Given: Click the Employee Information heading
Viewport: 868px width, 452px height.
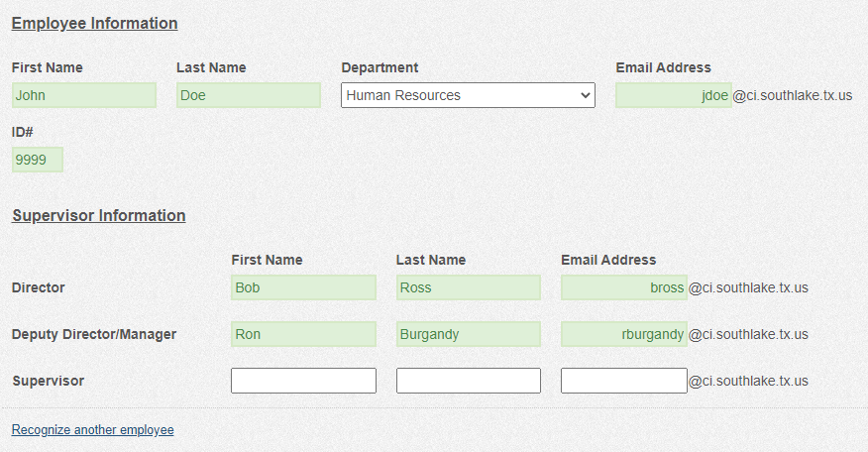Looking at the screenshot, I should 95,23.
